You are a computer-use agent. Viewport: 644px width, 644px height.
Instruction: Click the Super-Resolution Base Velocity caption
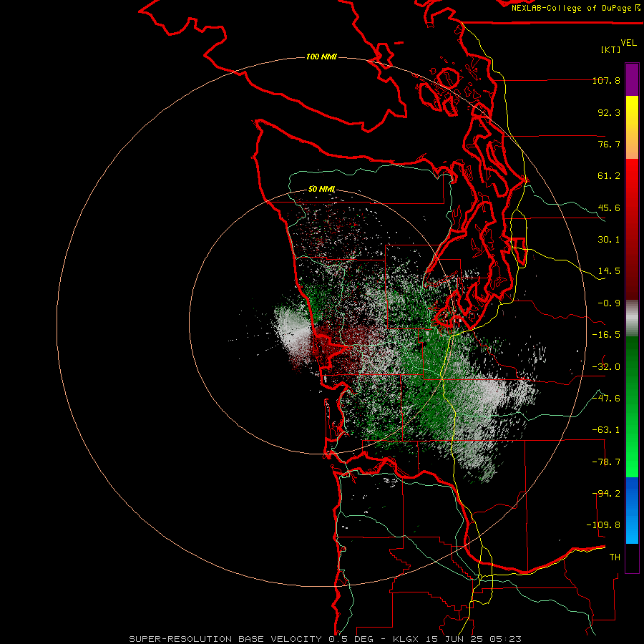326,639
